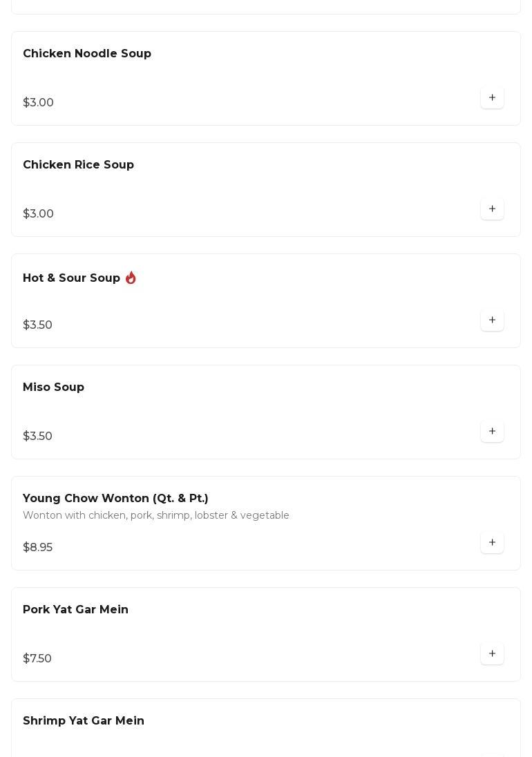Open Shrimp Yat Gar Mein item title
532x757 pixels.
coord(84,720)
